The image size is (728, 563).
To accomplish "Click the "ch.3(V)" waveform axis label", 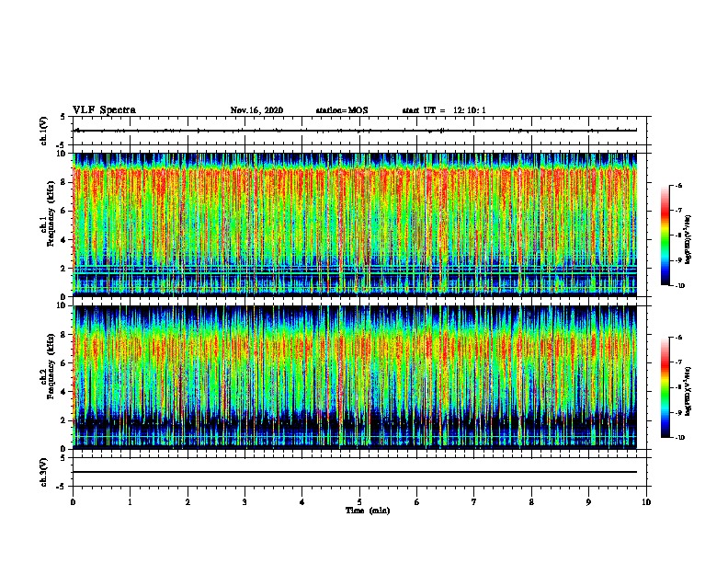I will coord(44,472).
